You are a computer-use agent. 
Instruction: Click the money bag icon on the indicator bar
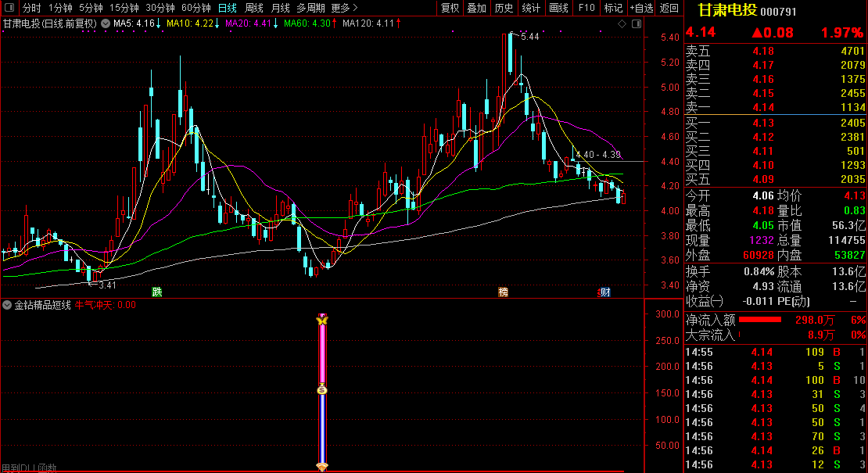321,389
